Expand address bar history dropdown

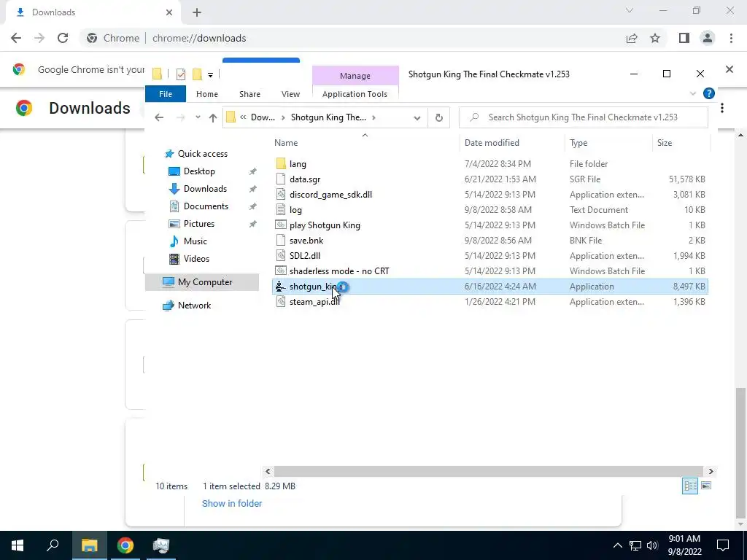coord(417,117)
